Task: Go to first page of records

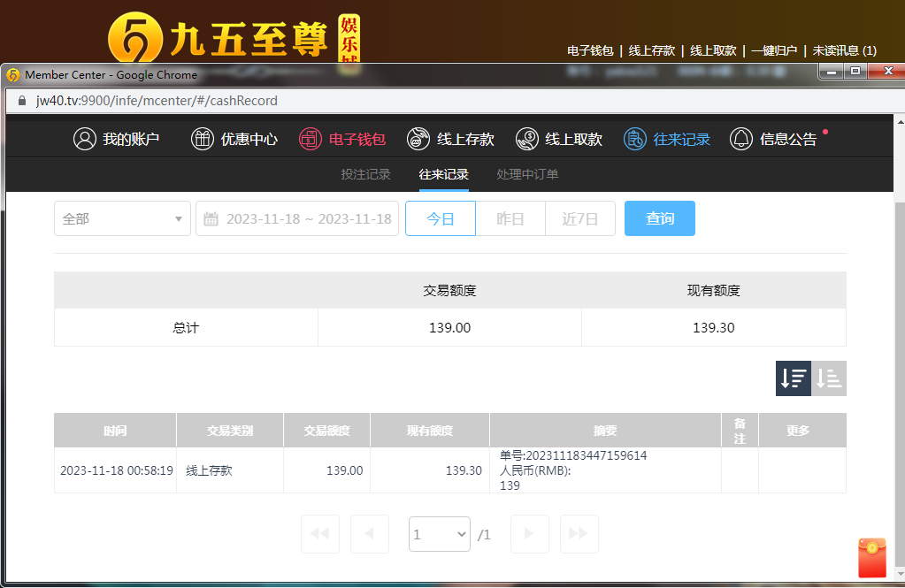Action: pos(320,534)
